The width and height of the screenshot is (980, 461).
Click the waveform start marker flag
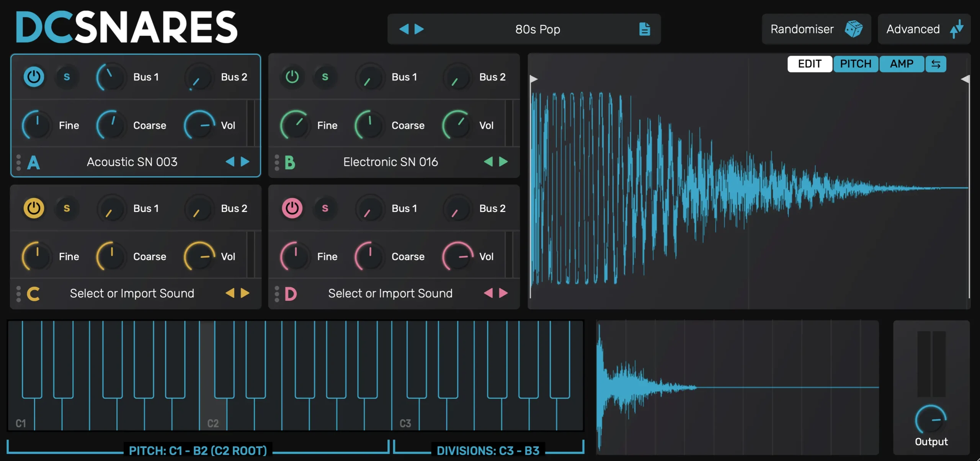[x=533, y=79]
